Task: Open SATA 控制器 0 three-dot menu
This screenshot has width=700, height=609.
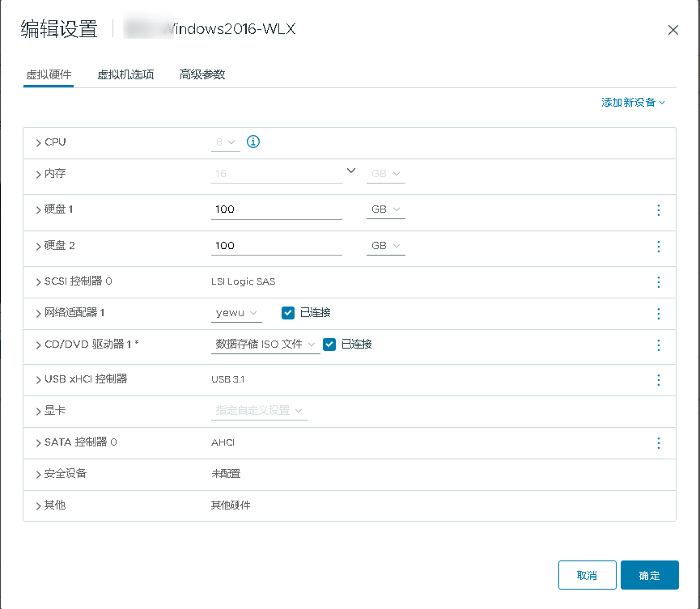Action: (658, 443)
